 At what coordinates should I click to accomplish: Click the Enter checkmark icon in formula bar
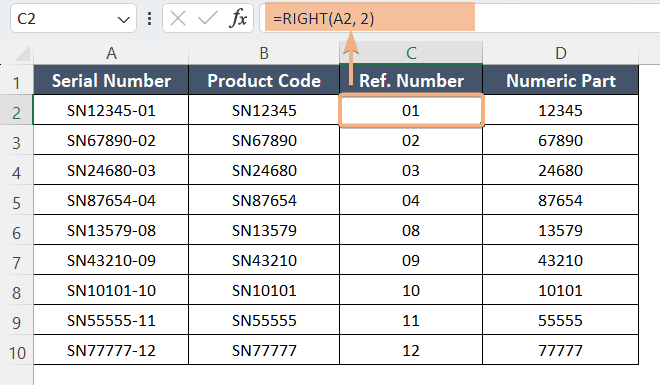208,19
